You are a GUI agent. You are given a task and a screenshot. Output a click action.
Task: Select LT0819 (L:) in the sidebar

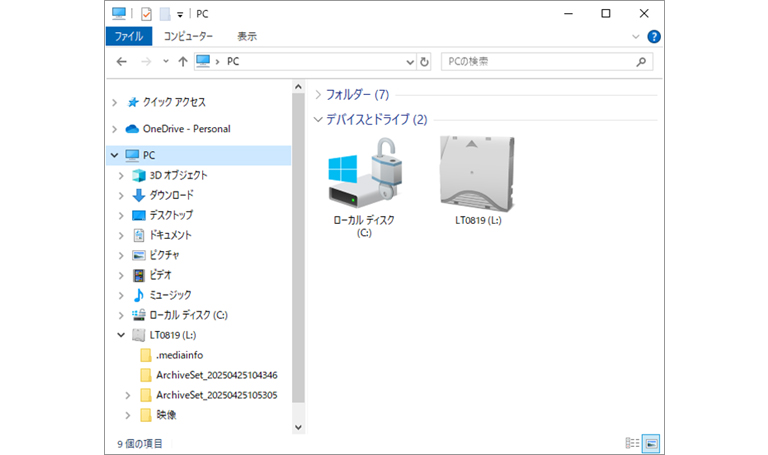(172, 335)
